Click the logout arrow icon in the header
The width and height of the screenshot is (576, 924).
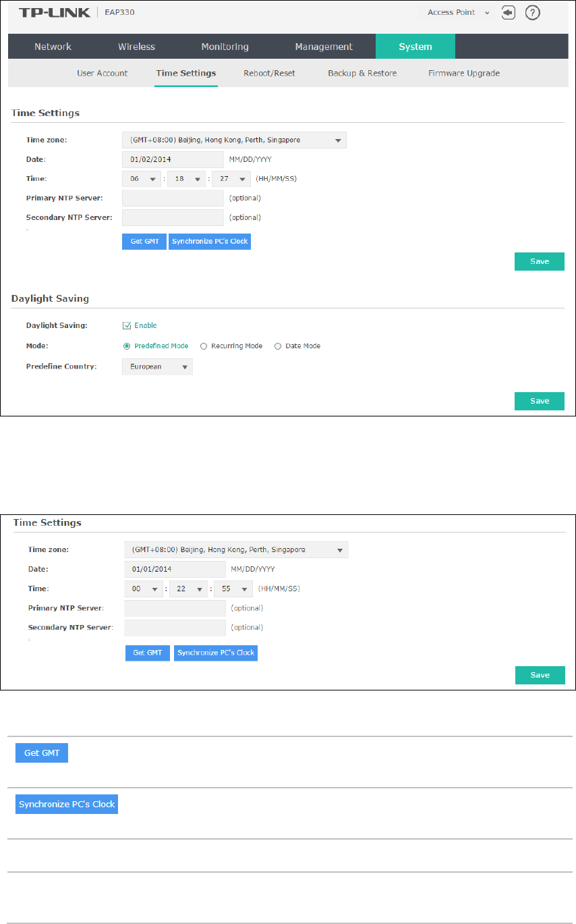tap(509, 13)
